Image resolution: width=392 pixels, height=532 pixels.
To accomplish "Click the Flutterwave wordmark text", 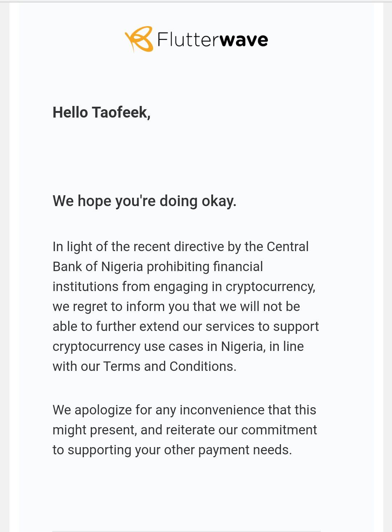I will pyautogui.click(x=213, y=40).
